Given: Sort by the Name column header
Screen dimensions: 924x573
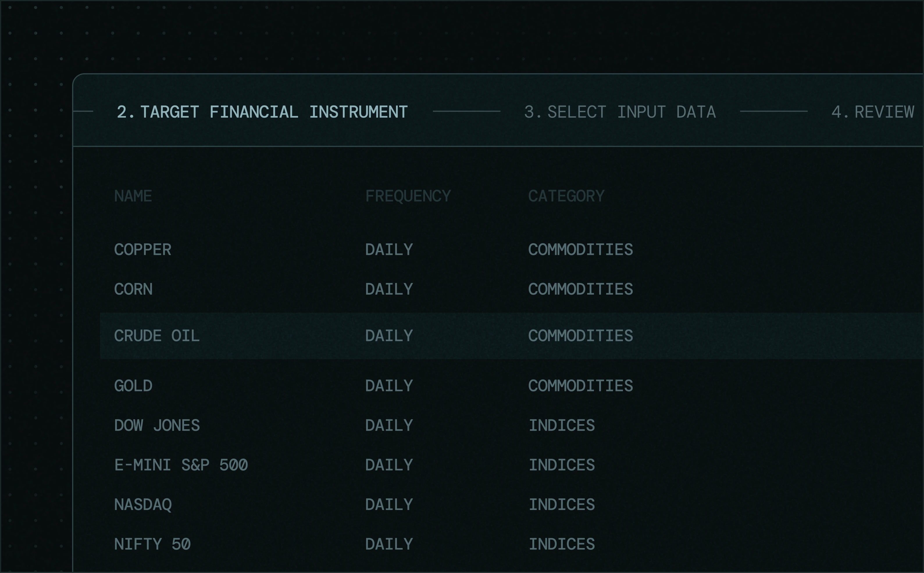Looking at the screenshot, I should click(133, 196).
